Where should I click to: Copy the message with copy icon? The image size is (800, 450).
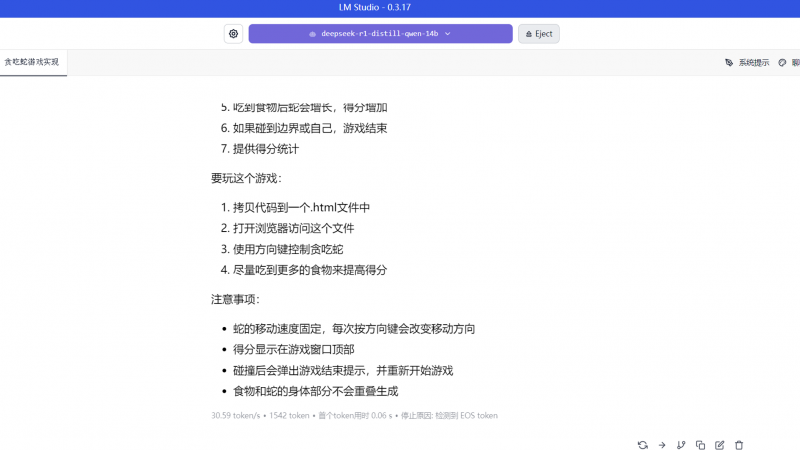pyautogui.click(x=700, y=445)
